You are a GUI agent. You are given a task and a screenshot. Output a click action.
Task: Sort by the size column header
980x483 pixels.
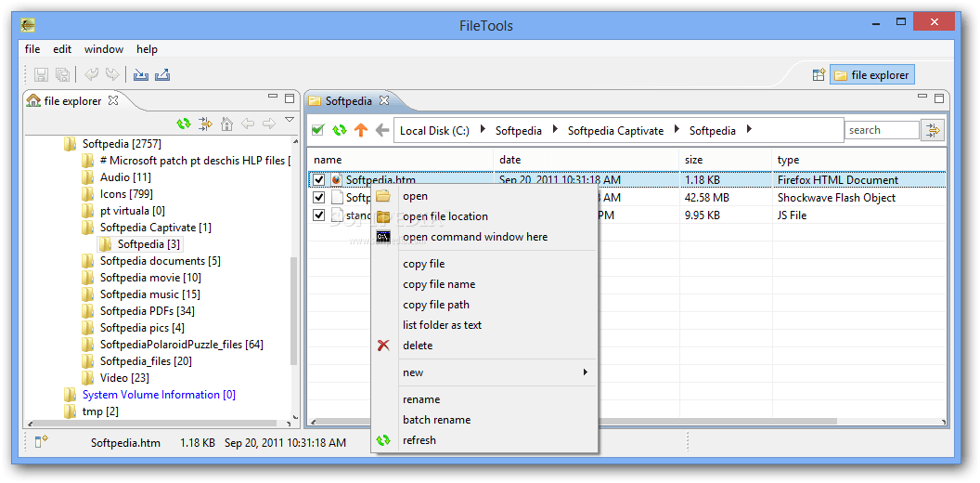tap(726, 160)
